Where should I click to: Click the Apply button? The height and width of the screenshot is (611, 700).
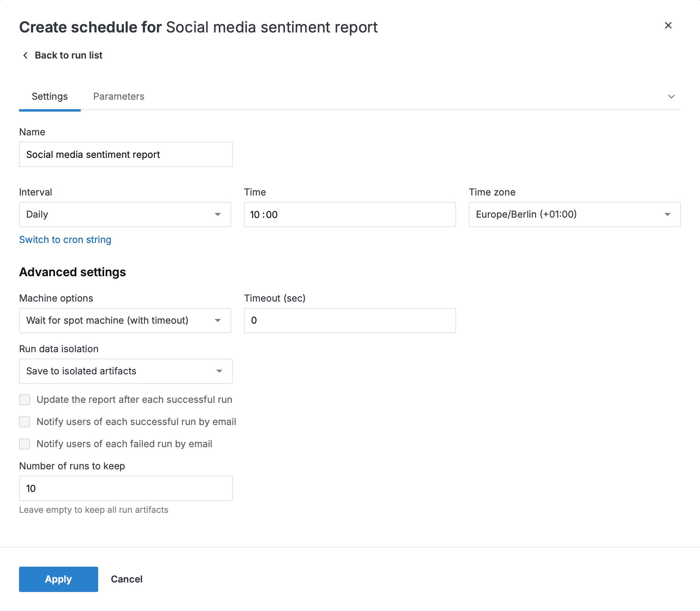pyautogui.click(x=58, y=579)
